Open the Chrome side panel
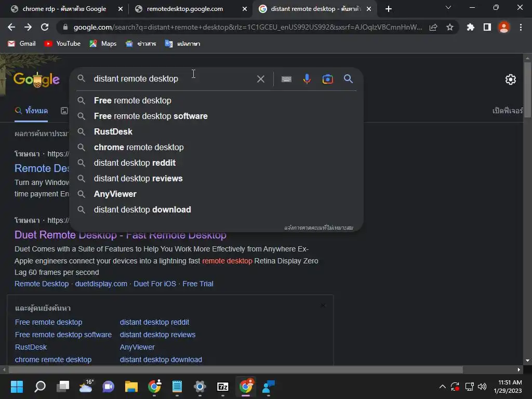532x399 pixels. click(x=487, y=27)
